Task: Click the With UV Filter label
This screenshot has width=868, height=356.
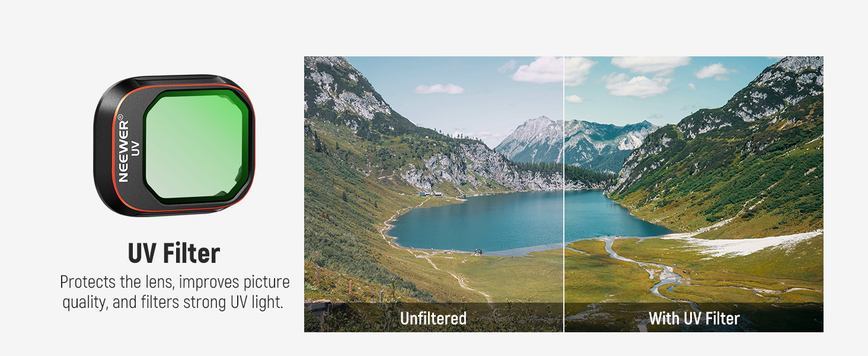Action: coord(694,319)
